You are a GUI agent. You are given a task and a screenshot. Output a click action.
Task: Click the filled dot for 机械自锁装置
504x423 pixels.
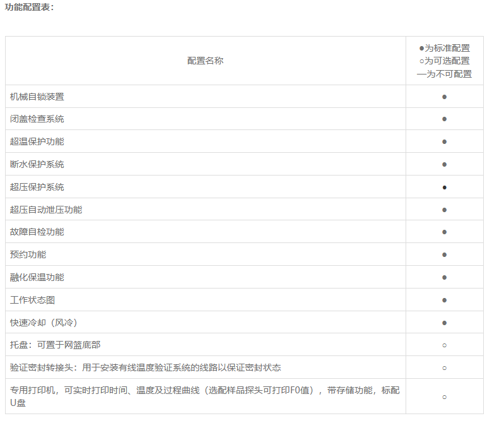point(444,97)
